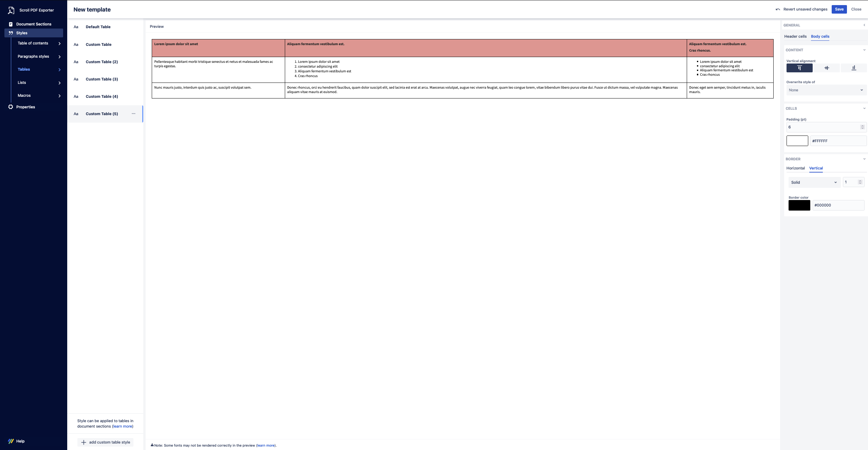Select middle vertical alignment option

pos(826,68)
